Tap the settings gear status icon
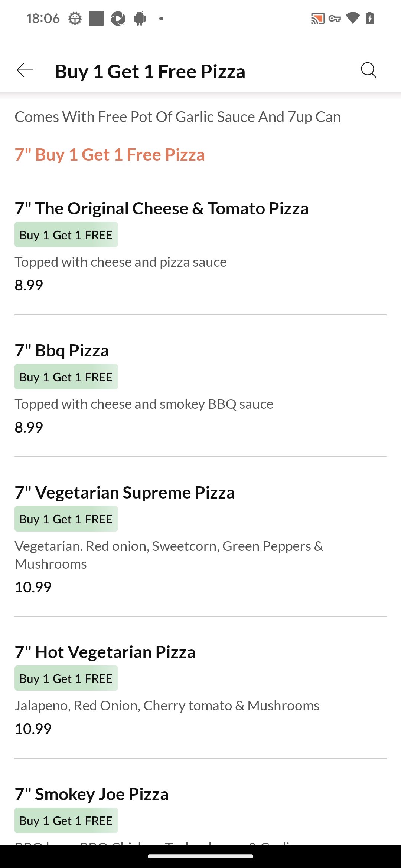401x868 pixels. click(75, 18)
